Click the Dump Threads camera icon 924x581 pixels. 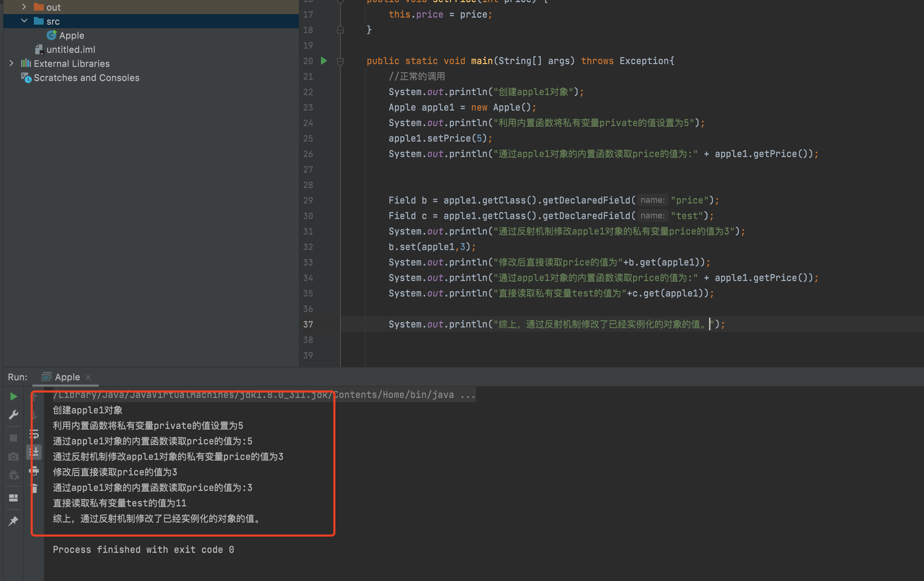click(x=13, y=456)
